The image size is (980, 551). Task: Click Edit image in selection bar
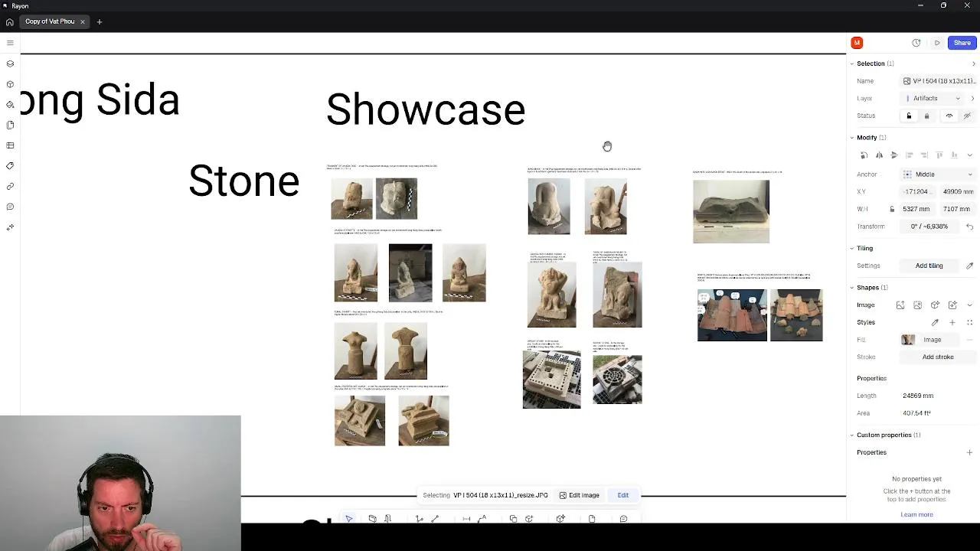[x=579, y=495]
